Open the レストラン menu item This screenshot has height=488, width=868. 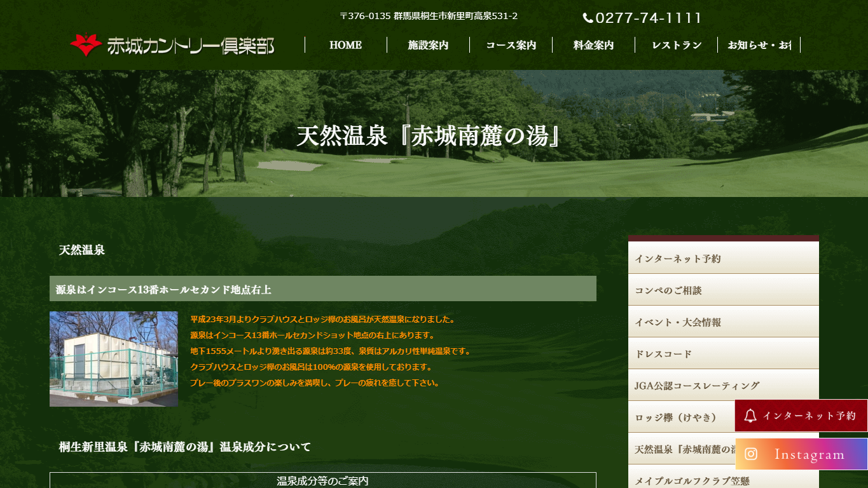677,45
